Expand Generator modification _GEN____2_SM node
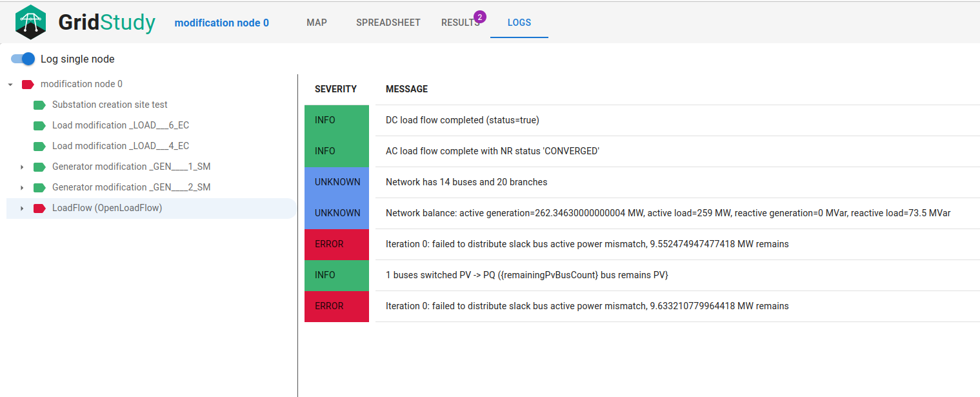Image resolution: width=980 pixels, height=397 pixels. coord(22,188)
